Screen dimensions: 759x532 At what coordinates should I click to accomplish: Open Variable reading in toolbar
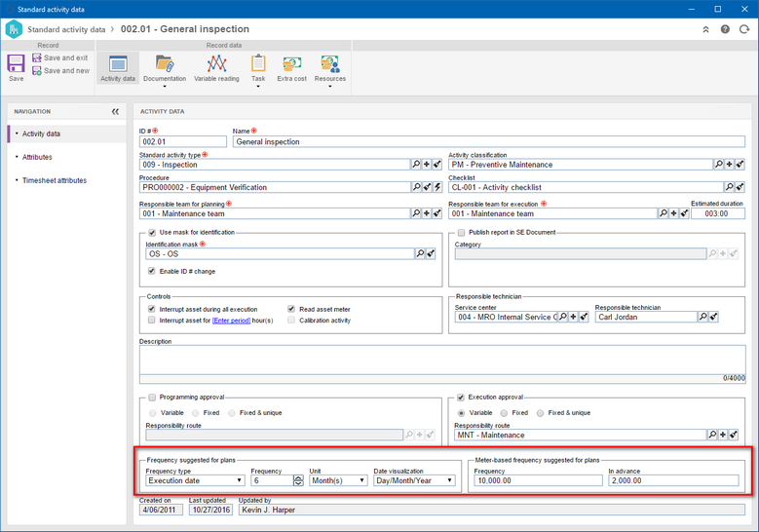(216, 68)
